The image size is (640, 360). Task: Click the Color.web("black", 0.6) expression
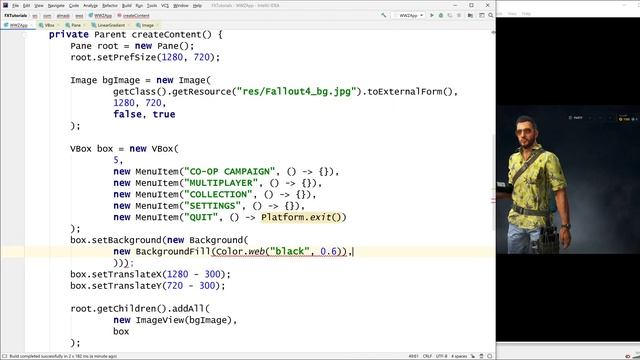click(x=279, y=251)
